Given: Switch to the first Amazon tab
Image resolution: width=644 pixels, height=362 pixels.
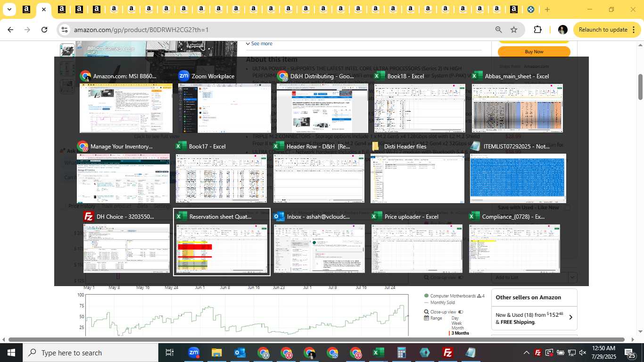Looking at the screenshot, I should tap(26, 9).
